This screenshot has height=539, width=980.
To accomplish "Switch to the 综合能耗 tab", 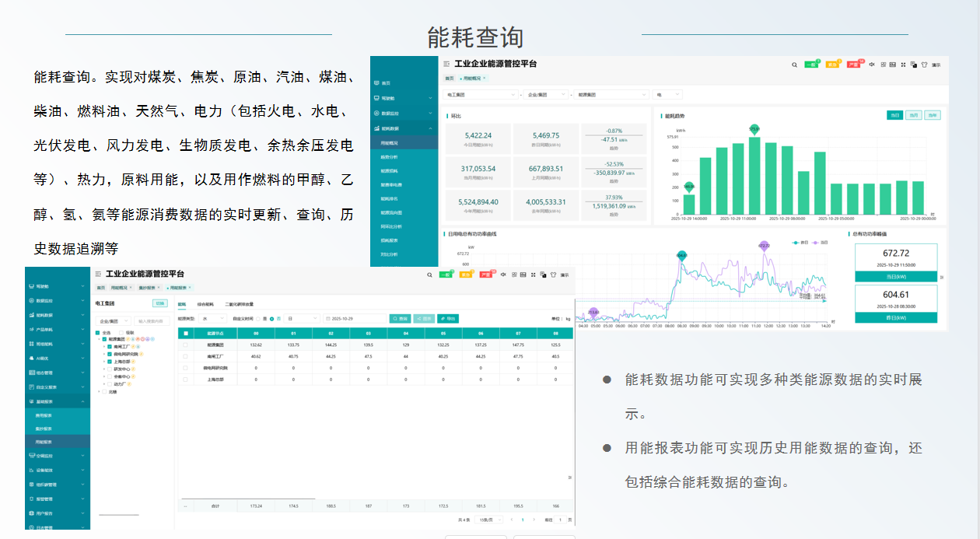I will [x=205, y=304].
